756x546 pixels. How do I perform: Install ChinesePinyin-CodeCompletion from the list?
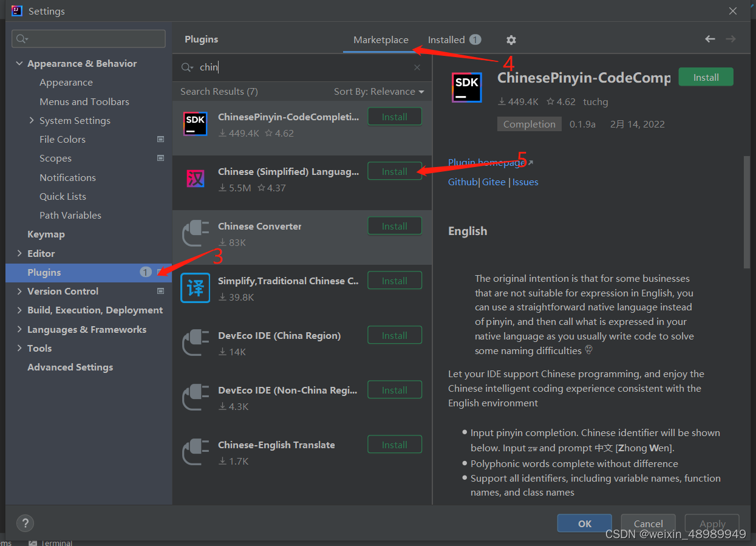coord(395,117)
